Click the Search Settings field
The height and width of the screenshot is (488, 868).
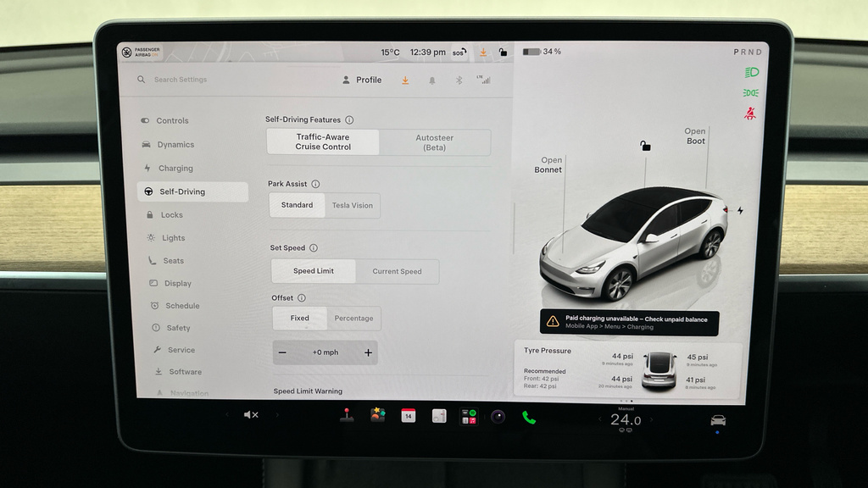pos(181,80)
